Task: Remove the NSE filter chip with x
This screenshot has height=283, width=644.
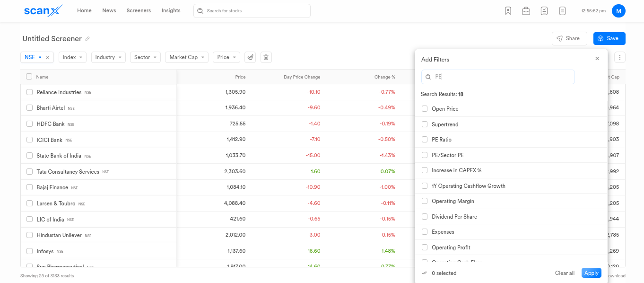Action: coord(48,57)
